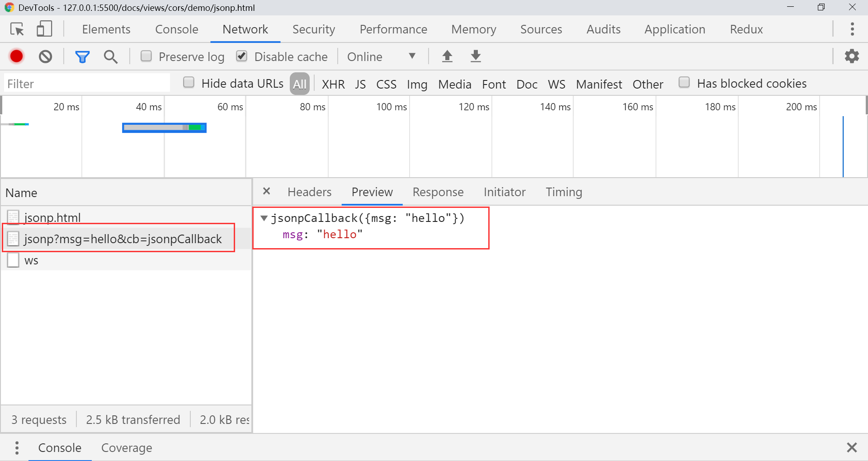This screenshot has height=461, width=868.
Task: Open the Application panel
Action: (x=675, y=29)
